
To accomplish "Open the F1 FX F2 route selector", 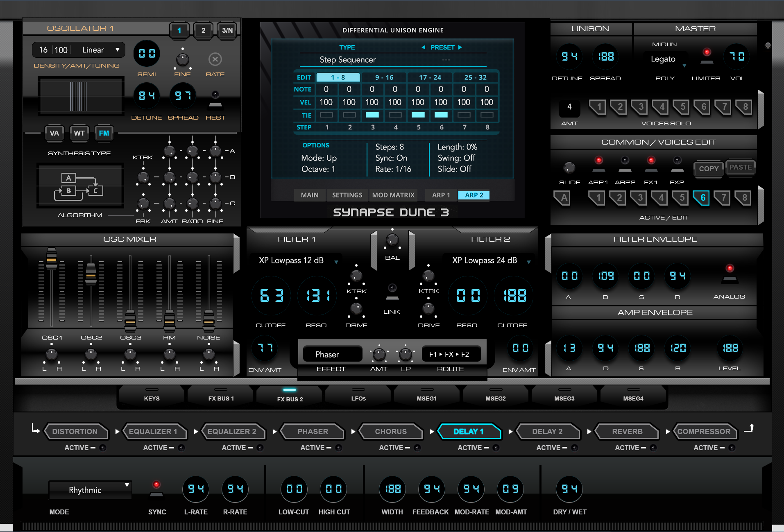I will pos(451,354).
